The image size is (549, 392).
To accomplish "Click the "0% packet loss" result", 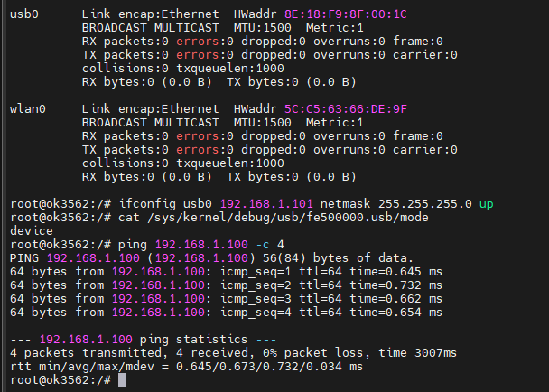I will coord(312,353).
